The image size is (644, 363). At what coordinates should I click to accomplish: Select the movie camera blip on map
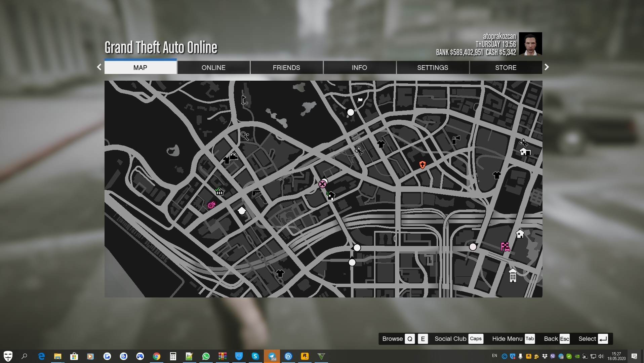[x=234, y=156]
